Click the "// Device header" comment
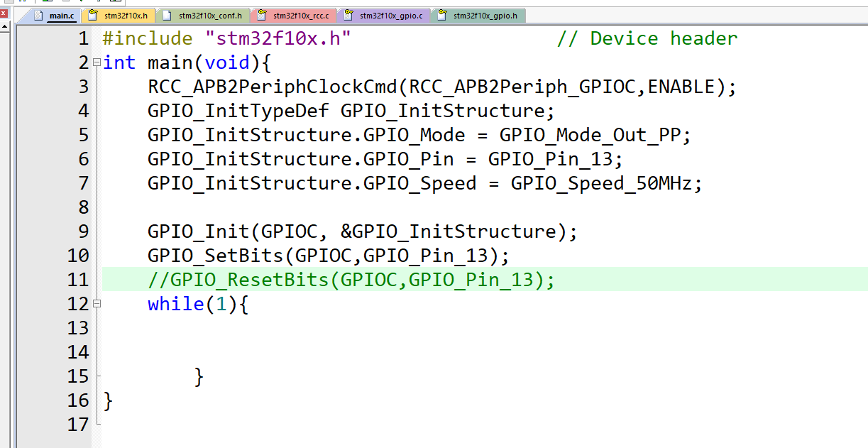The height and width of the screenshot is (448, 868). click(647, 38)
